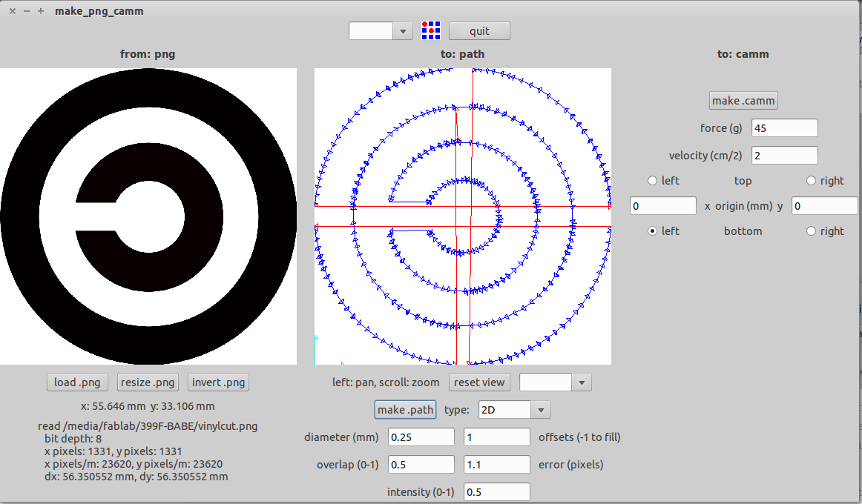Click the window maximize plus button
Screen dimensions: 862x504
pyautogui.click(x=41, y=11)
